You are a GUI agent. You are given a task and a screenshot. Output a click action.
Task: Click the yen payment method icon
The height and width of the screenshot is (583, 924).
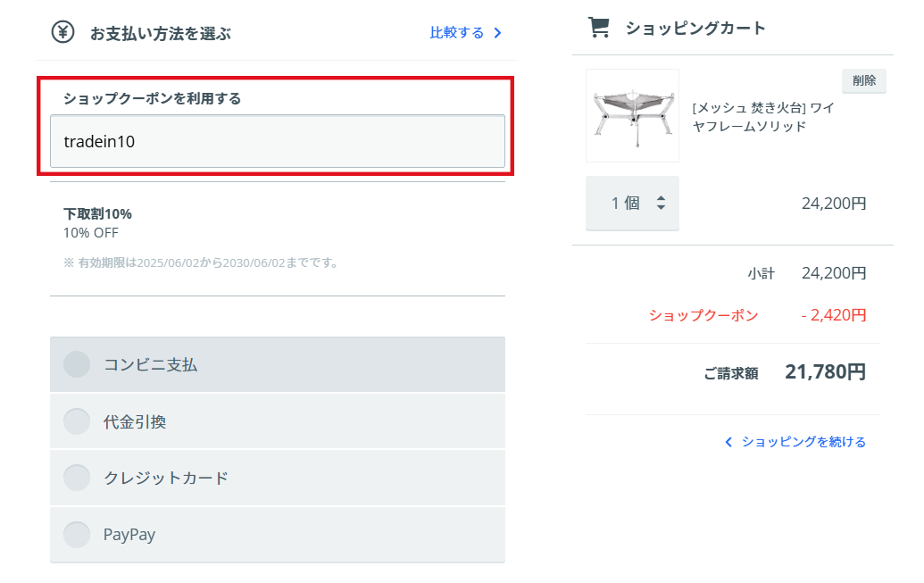pyautogui.click(x=63, y=32)
